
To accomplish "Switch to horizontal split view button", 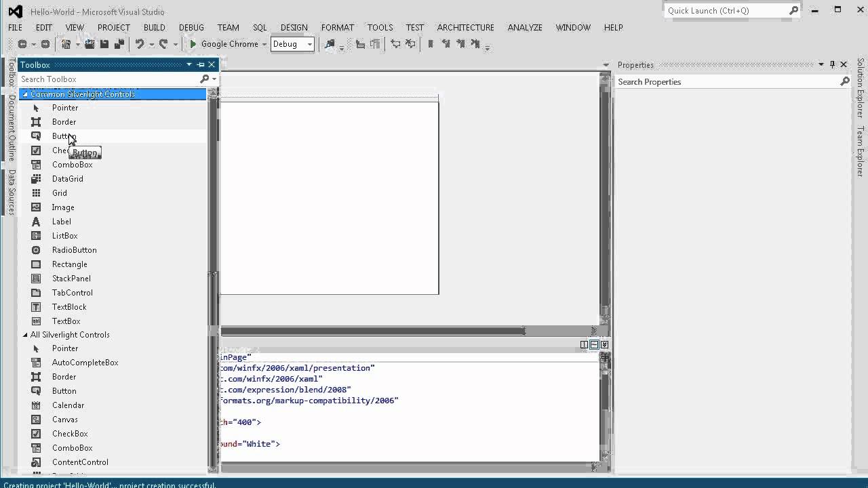I will pos(594,344).
